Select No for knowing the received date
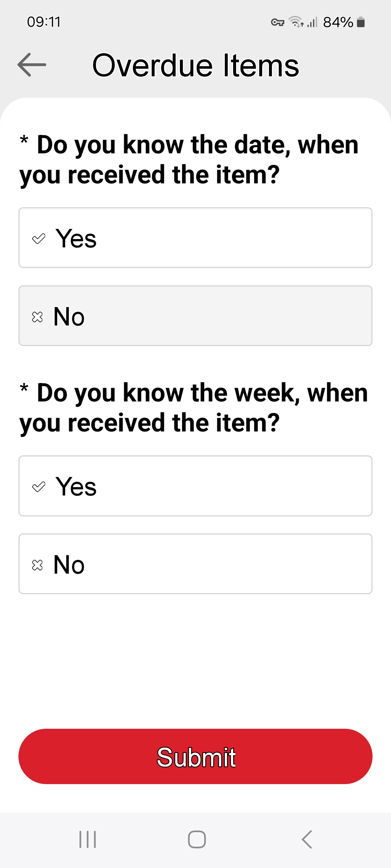The image size is (391, 868). (195, 316)
